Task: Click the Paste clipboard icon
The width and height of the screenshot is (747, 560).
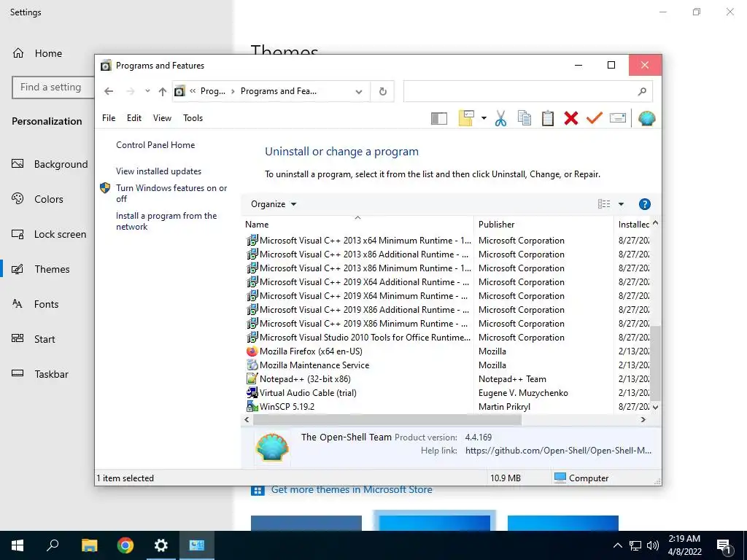Action: click(547, 118)
